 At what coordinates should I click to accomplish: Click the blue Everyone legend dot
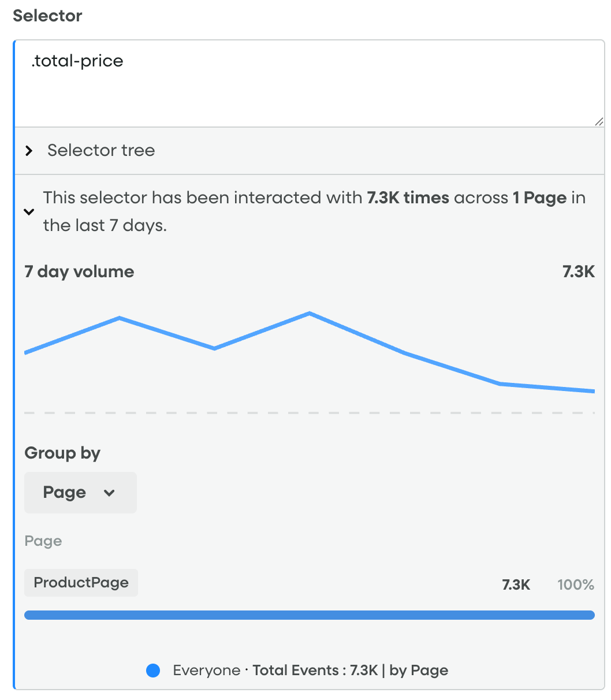[153, 671]
